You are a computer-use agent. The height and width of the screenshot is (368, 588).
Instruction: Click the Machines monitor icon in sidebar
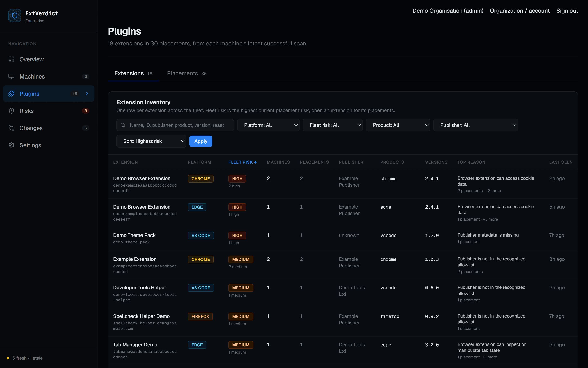pyautogui.click(x=11, y=76)
